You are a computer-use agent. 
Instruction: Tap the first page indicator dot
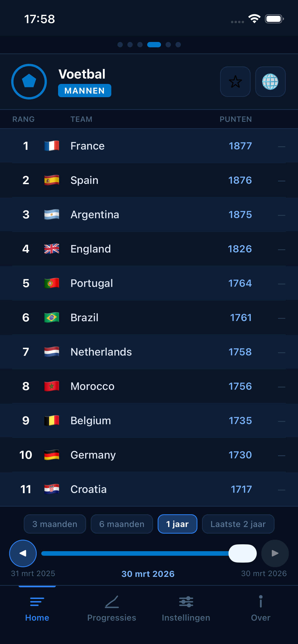[120, 45]
